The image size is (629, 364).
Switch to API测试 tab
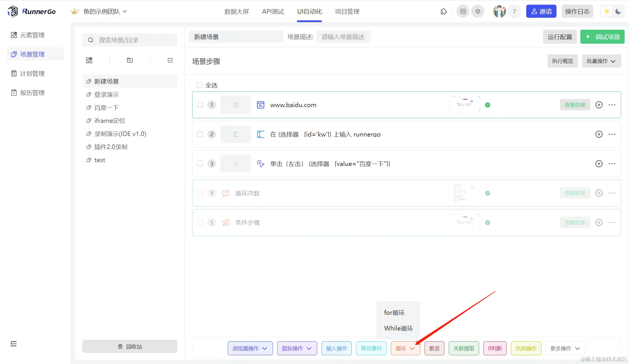coord(273,12)
